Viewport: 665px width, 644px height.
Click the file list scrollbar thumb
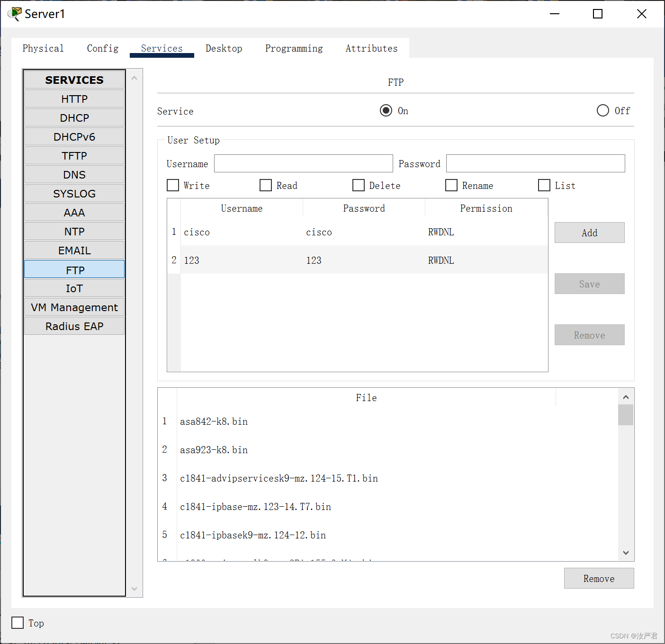(x=626, y=415)
